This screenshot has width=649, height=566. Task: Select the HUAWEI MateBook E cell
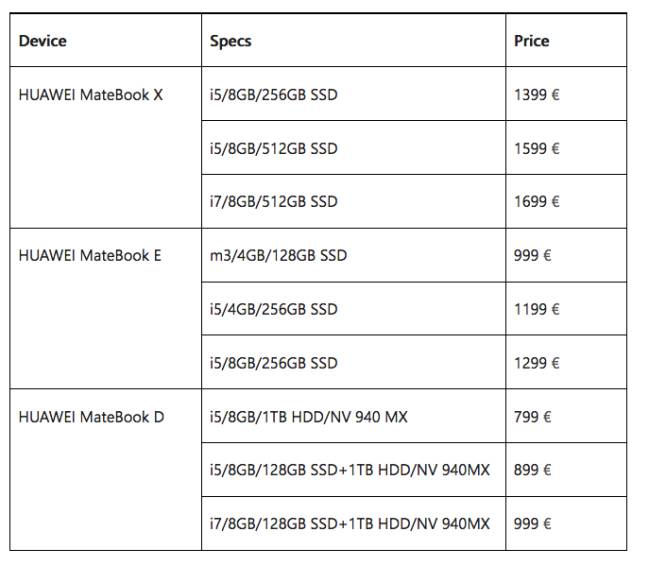(x=90, y=255)
